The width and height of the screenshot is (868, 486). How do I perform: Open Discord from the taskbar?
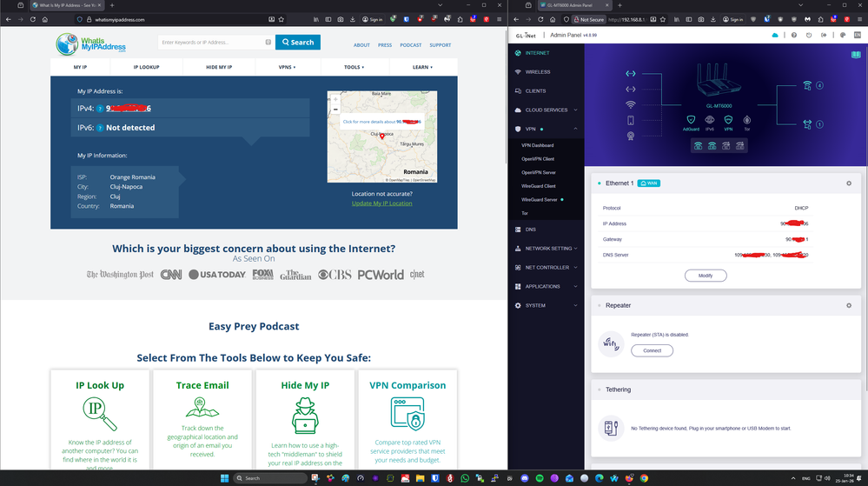pos(524,478)
